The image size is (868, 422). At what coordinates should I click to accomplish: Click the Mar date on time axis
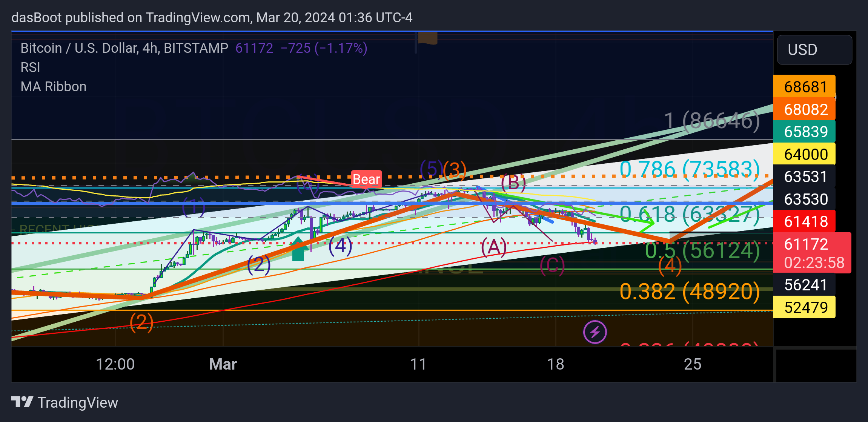[223, 364]
